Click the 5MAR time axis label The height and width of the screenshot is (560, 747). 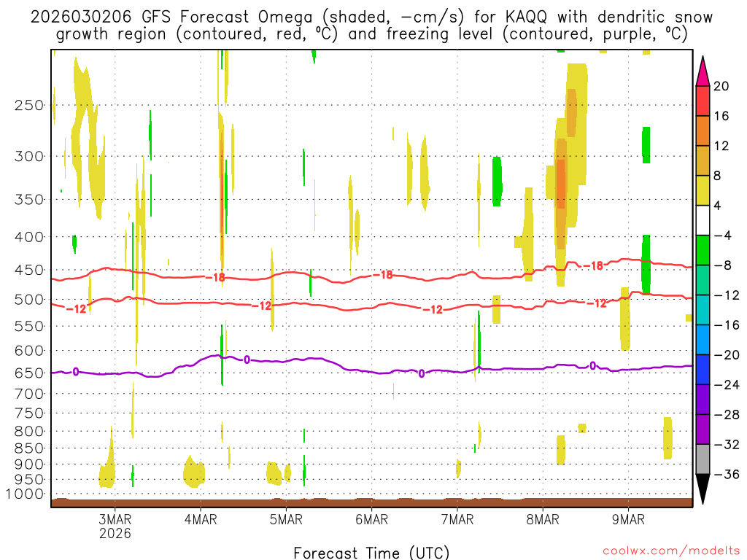click(286, 519)
